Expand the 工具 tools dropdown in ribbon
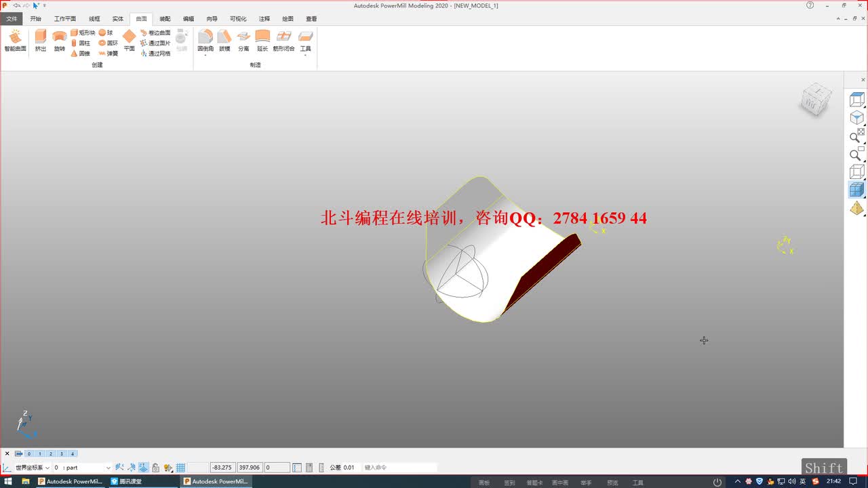 pyautogui.click(x=306, y=56)
